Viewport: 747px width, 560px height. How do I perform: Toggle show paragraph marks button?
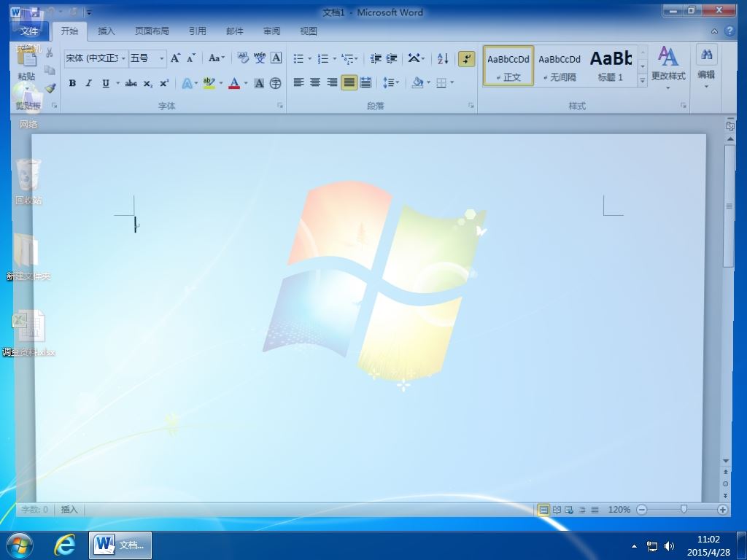pos(466,58)
